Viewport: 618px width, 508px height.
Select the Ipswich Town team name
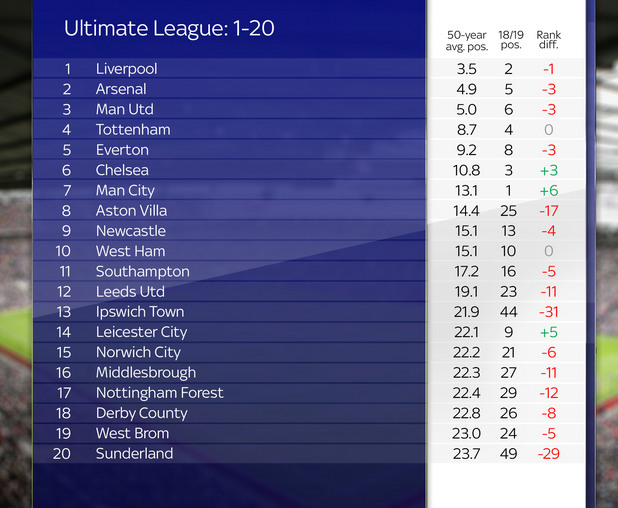141,312
